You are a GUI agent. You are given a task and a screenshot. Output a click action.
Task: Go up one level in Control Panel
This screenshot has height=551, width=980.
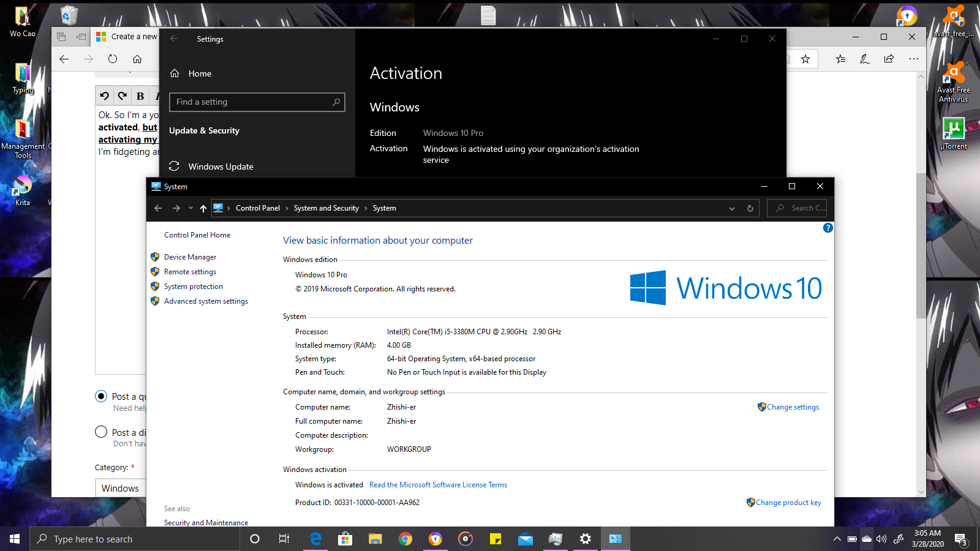[203, 208]
